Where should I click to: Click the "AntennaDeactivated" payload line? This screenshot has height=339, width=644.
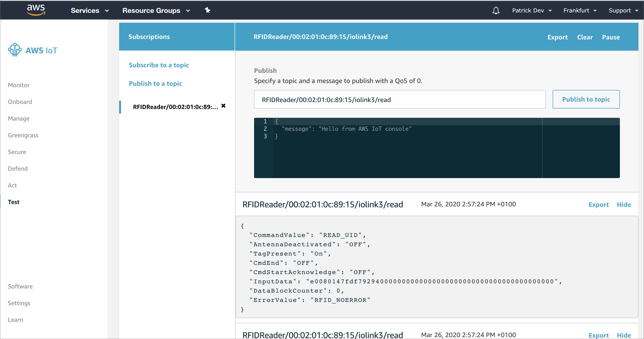click(310, 244)
